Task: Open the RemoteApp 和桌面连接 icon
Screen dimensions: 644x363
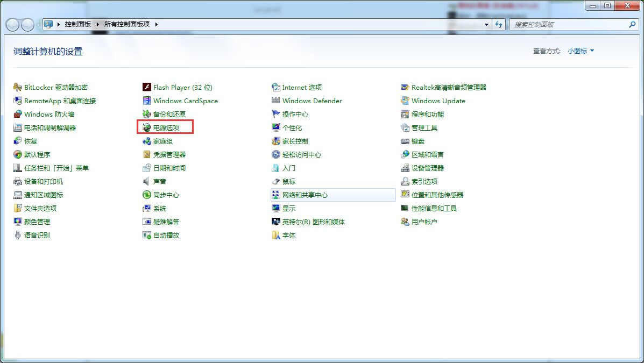Action: coord(18,101)
